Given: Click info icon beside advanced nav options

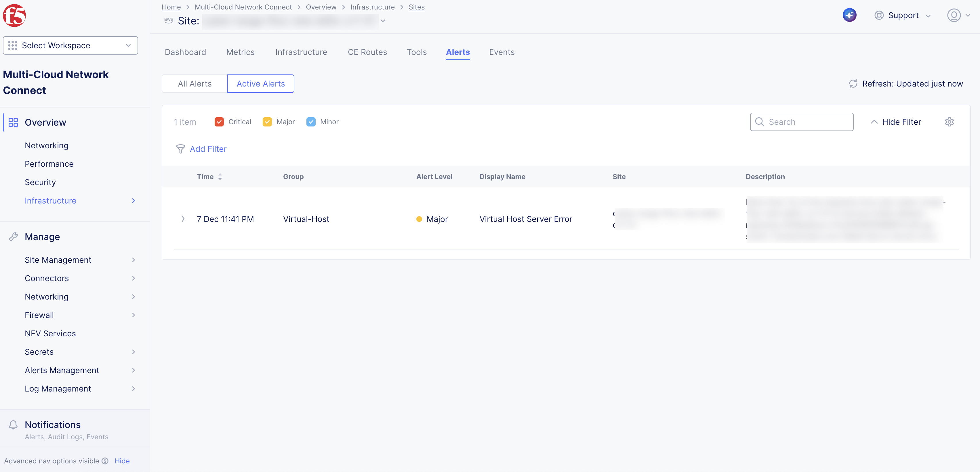Looking at the screenshot, I should pyautogui.click(x=105, y=461).
